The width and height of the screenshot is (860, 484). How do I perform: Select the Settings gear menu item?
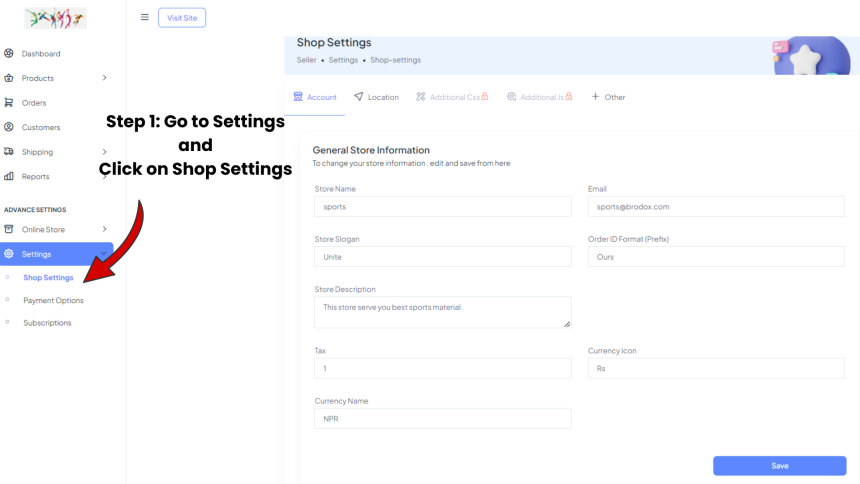(x=36, y=254)
